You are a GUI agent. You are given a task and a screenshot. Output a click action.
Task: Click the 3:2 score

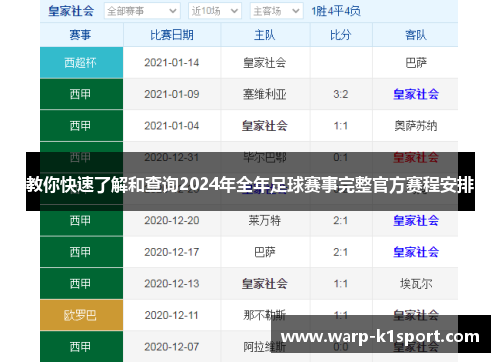point(341,94)
